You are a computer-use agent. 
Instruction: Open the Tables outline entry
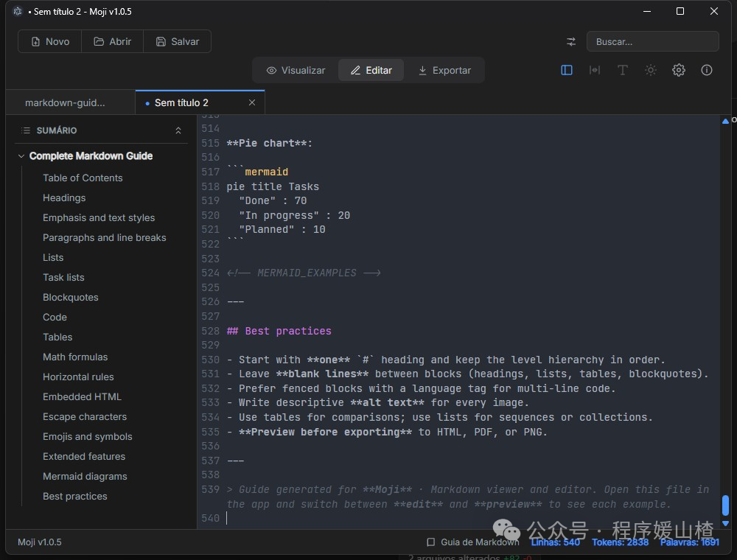(57, 337)
